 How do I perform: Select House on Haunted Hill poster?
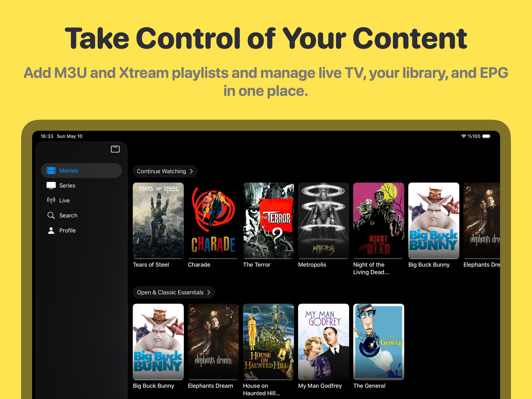pos(268,342)
